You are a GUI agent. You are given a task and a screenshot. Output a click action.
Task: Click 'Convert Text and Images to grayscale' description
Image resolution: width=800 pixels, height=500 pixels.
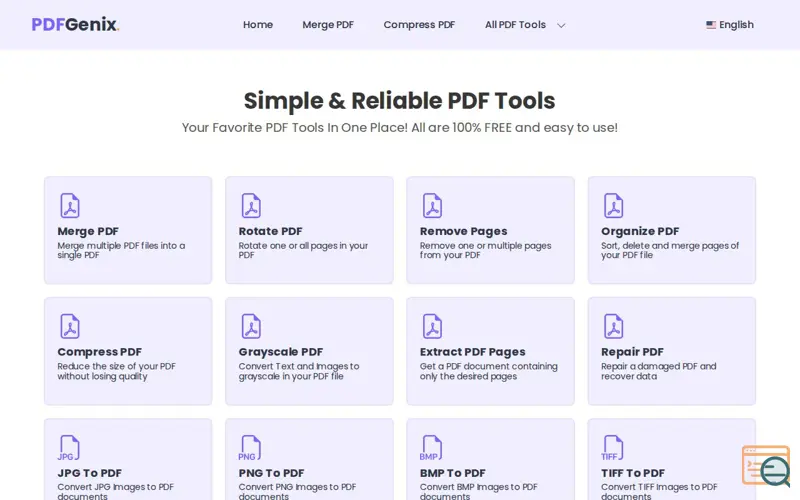(298, 371)
